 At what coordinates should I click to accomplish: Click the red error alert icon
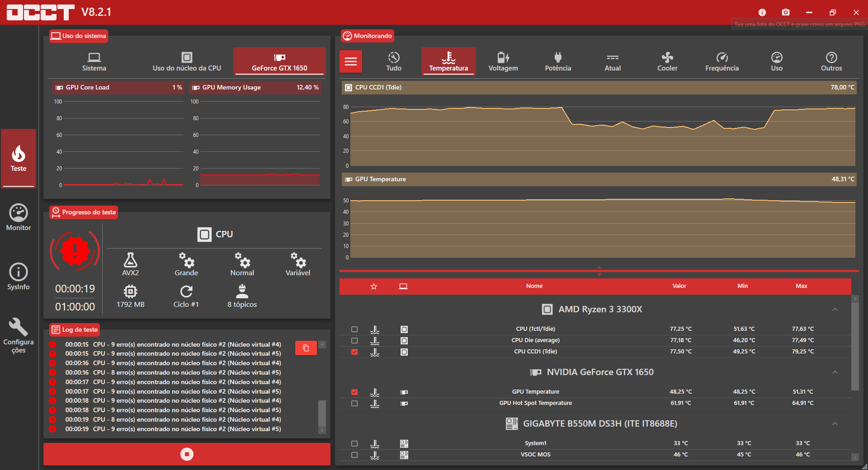tap(75, 251)
